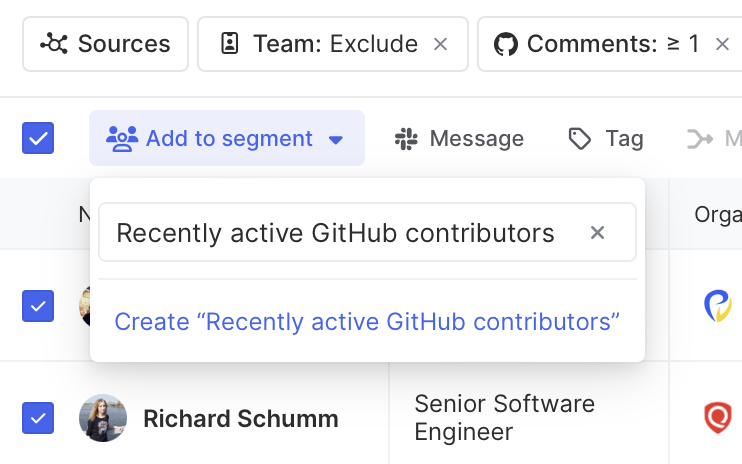Click the Tag label icon
The image size is (742, 464).
pos(580,138)
